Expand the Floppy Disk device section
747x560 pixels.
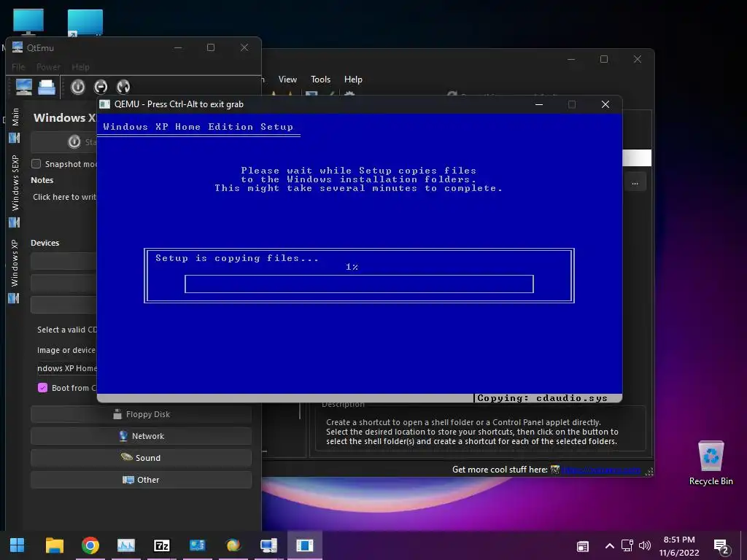click(141, 414)
